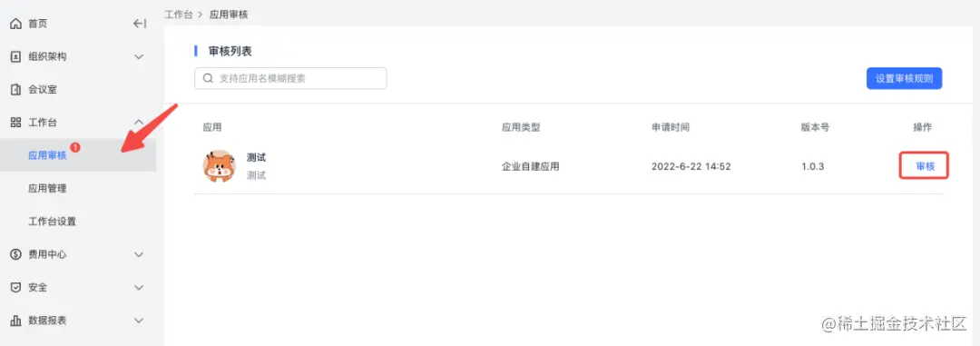Viewport: 980px width, 346px height.
Task: Click the 费用中心 dollar coin icon
Action: tap(16, 254)
